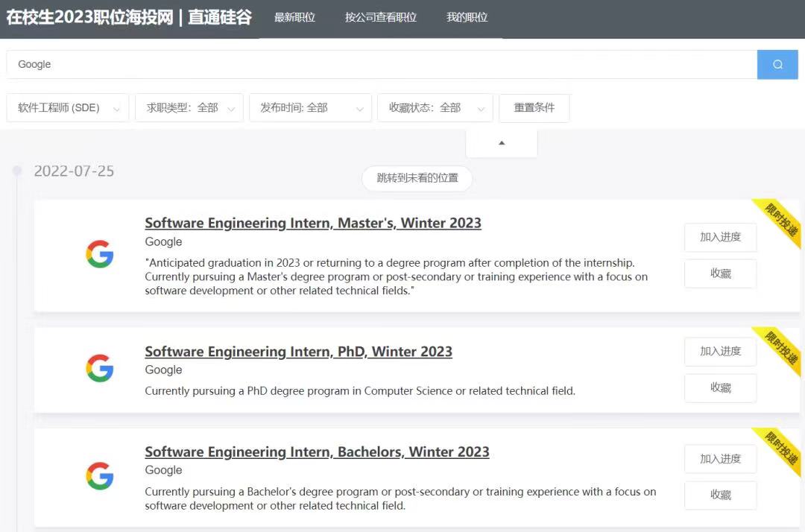The height and width of the screenshot is (532, 805).
Task: Go to the 最新职位 tab
Action: pyautogui.click(x=294, y=17)
